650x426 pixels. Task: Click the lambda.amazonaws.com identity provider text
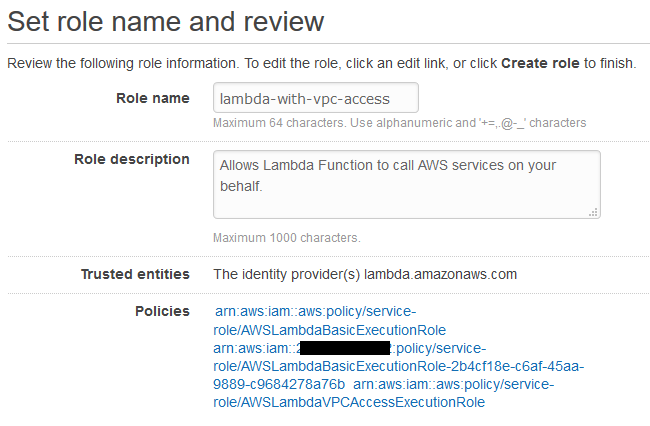(440, 274)
